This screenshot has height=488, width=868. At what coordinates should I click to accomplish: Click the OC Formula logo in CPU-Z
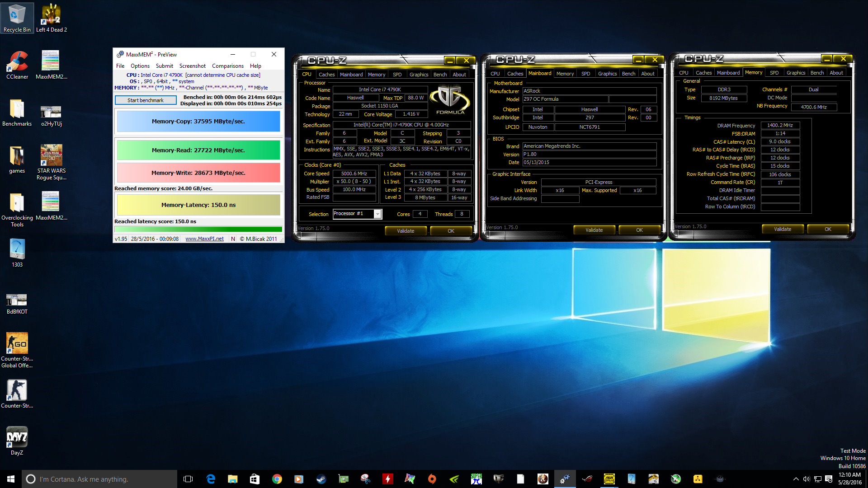450,100
